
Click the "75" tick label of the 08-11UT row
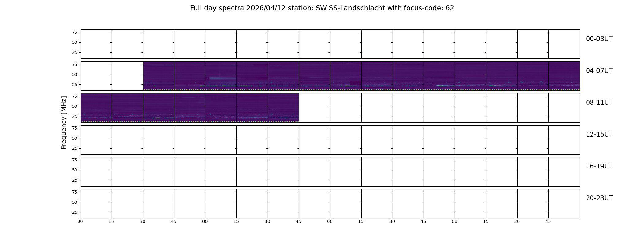75,96
